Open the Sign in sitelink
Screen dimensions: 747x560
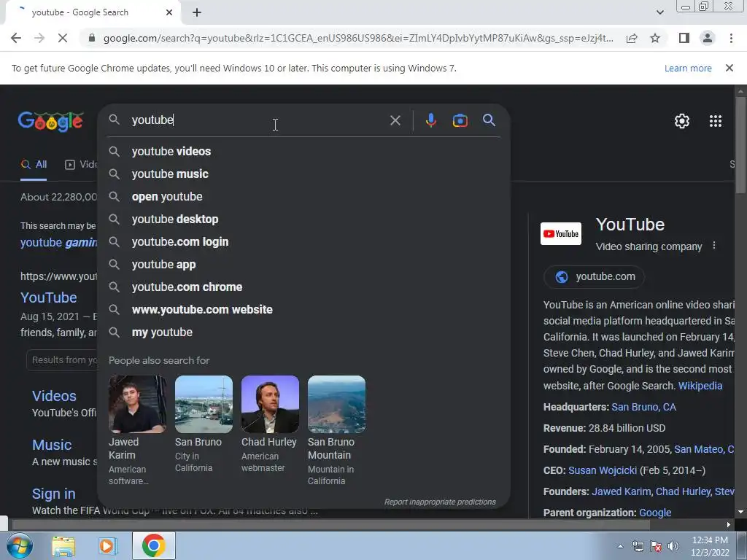point(53,494)
